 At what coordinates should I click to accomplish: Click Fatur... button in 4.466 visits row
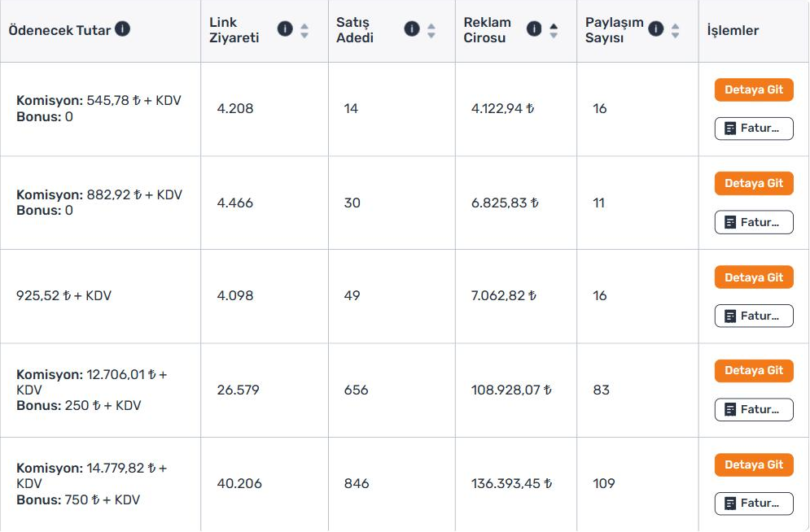point(754,222)
